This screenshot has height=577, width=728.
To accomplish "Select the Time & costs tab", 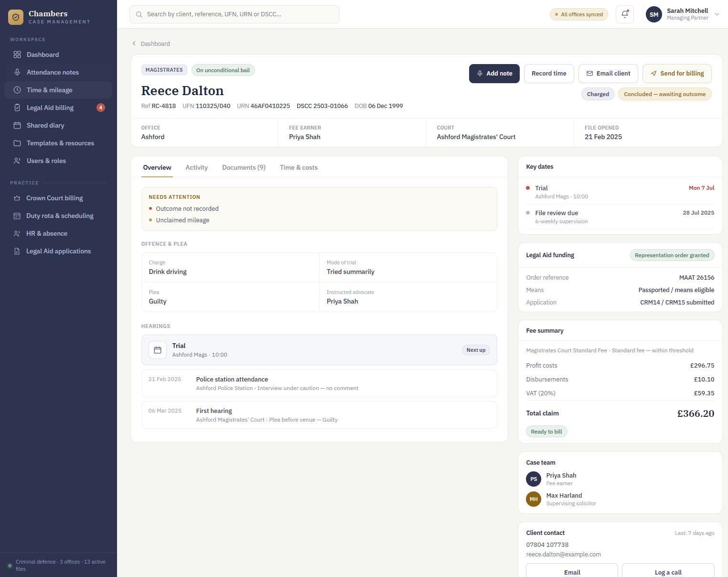I will 299,167.
